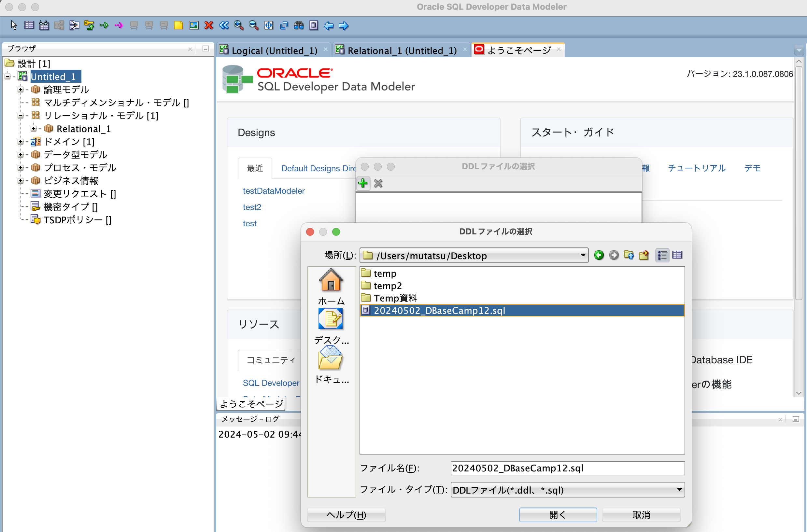Click the navigate back blue arrow icon
Image resolution: width=807 pixels, height=532 pixels.
[x=329, y=25]
